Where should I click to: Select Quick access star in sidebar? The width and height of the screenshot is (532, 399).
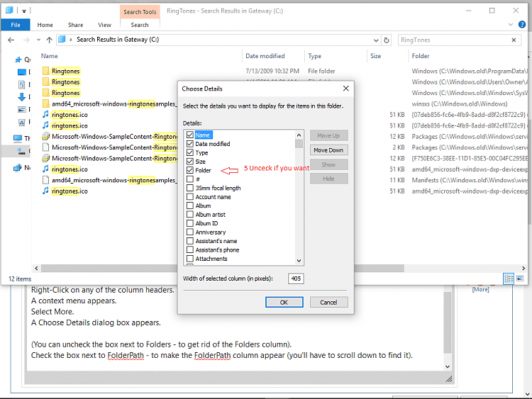pyautogui.click(x=18, y=60)
